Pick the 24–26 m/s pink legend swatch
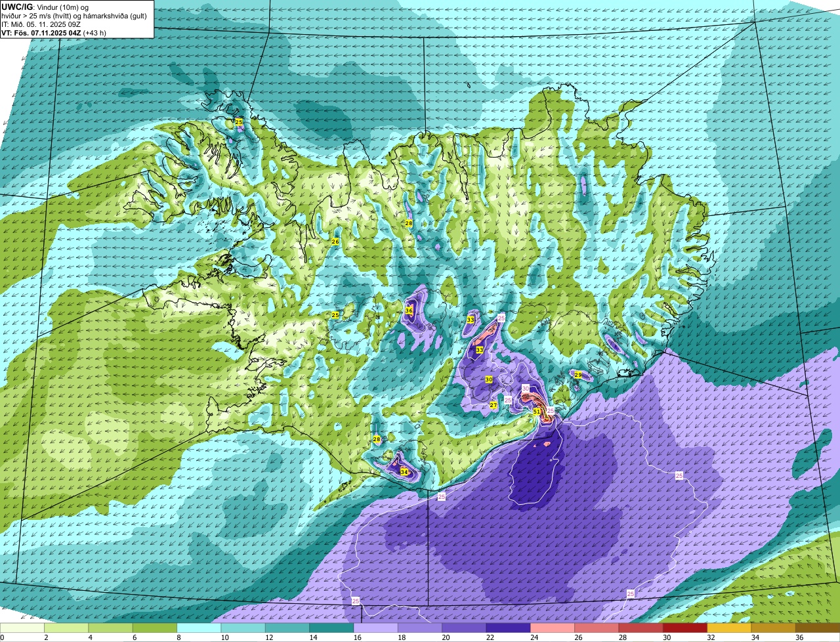840x642 pixels. (552, 628)
